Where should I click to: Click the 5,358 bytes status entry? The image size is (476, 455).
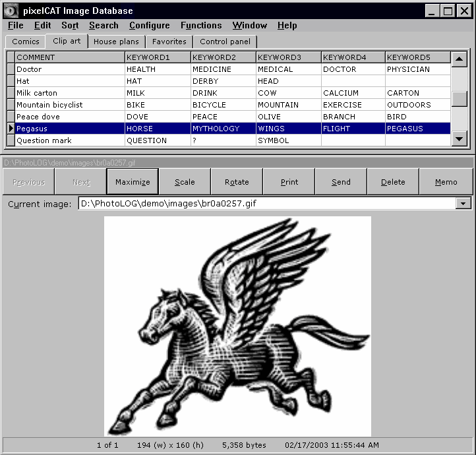(x=244, y=445)
